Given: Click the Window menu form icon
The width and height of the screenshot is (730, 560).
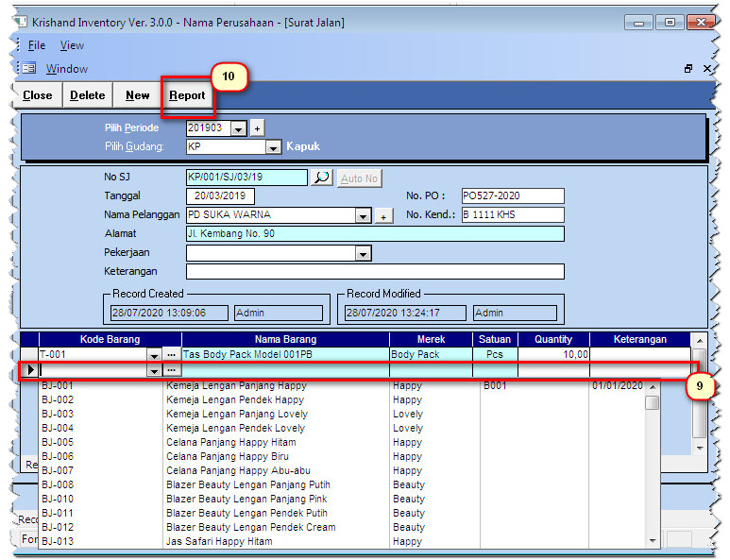Looking at the screenshot, I should (28, 68).
